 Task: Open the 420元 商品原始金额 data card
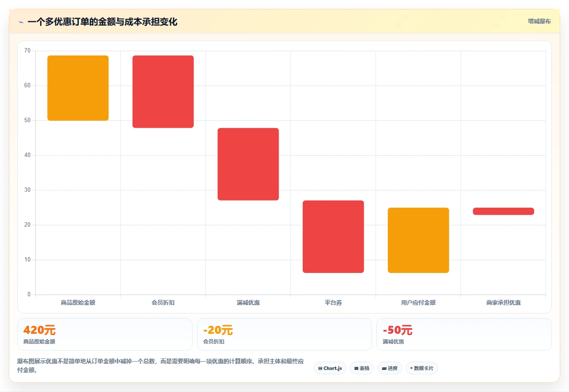click(105, 334)
